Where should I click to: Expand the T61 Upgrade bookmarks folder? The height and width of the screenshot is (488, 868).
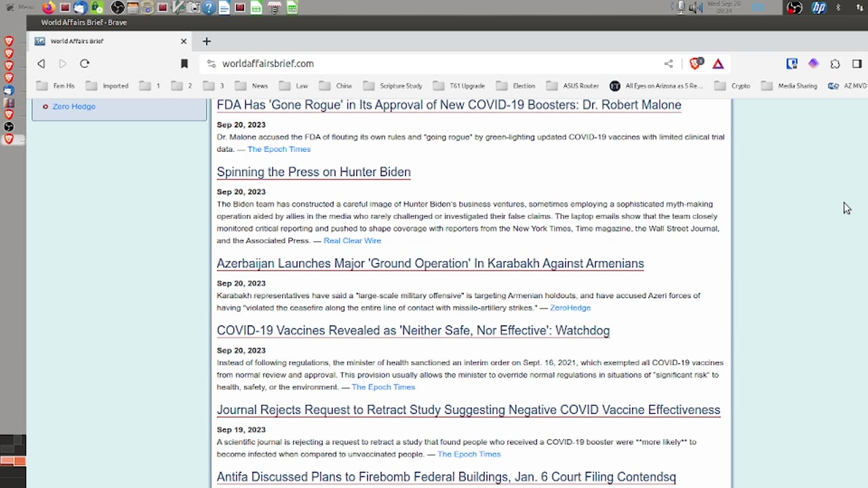pos(459,86)
